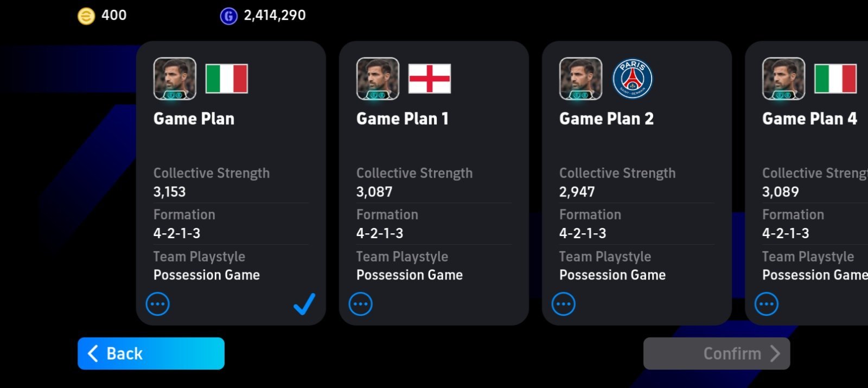Select the Game Plan 1 card title
The width and height of the screenshot is (868, 388).
[403, 119]
